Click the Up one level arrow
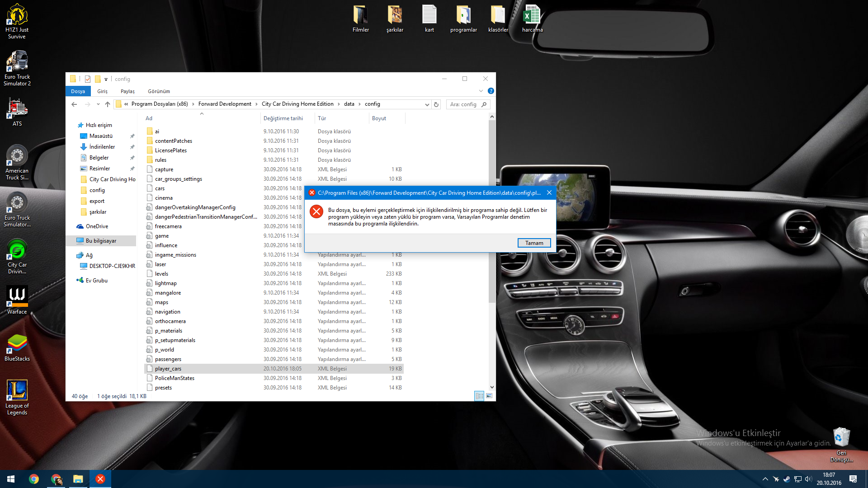Viewport: 868px width, 488px height. (x=107, y=104)
